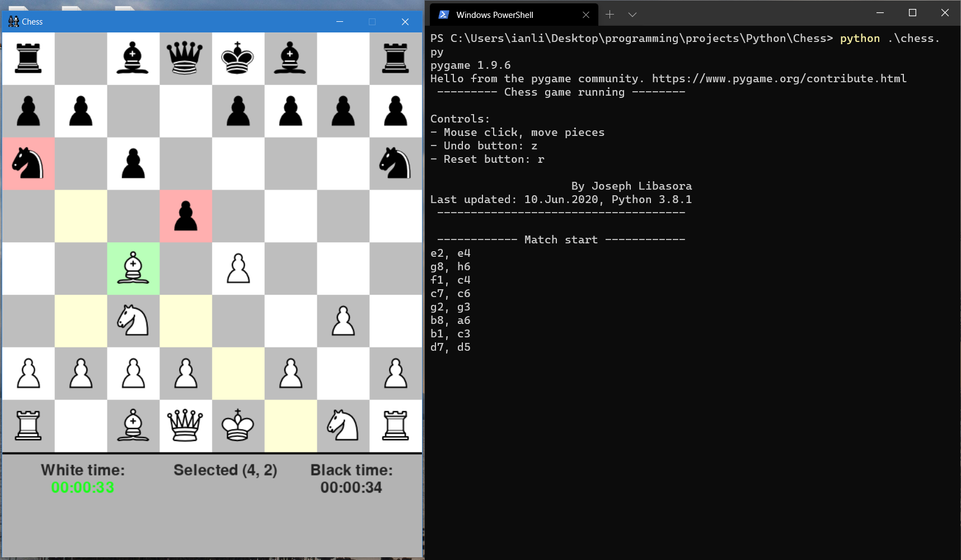
Task: Click the white queen on its starting square
Action: tap(186, 426)
